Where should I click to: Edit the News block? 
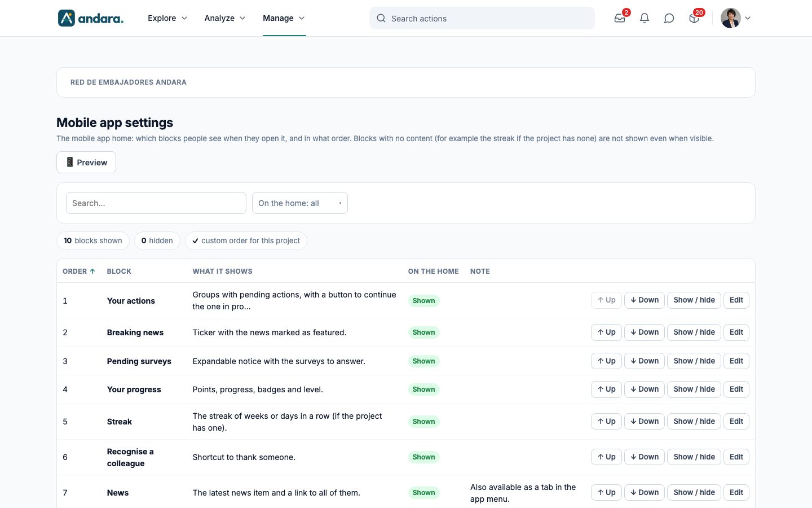click(736, 493)
